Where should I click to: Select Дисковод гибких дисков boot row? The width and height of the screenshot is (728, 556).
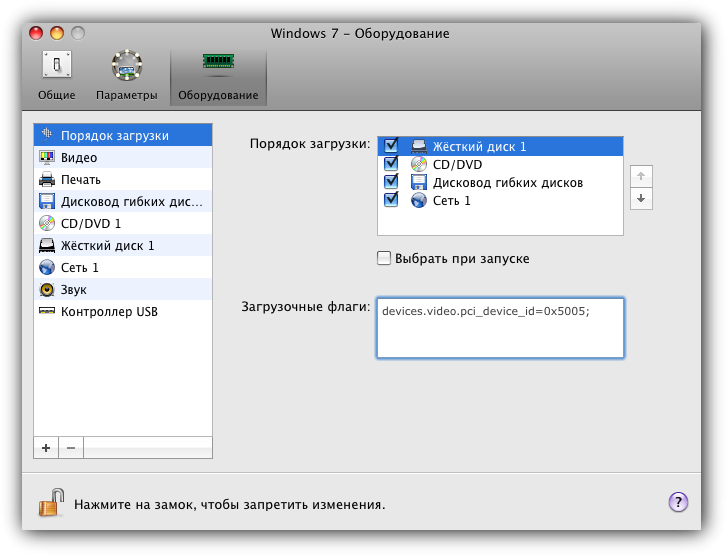500,182
